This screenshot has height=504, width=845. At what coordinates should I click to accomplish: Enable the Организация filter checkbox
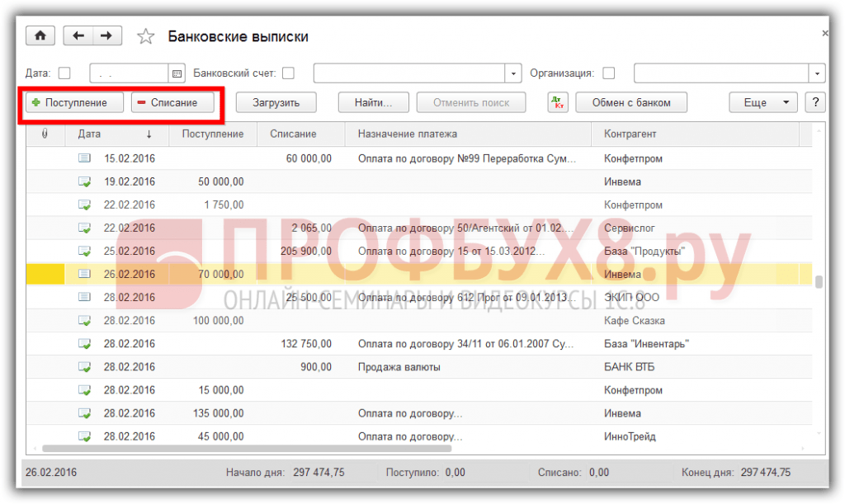(x=608, y=73)
